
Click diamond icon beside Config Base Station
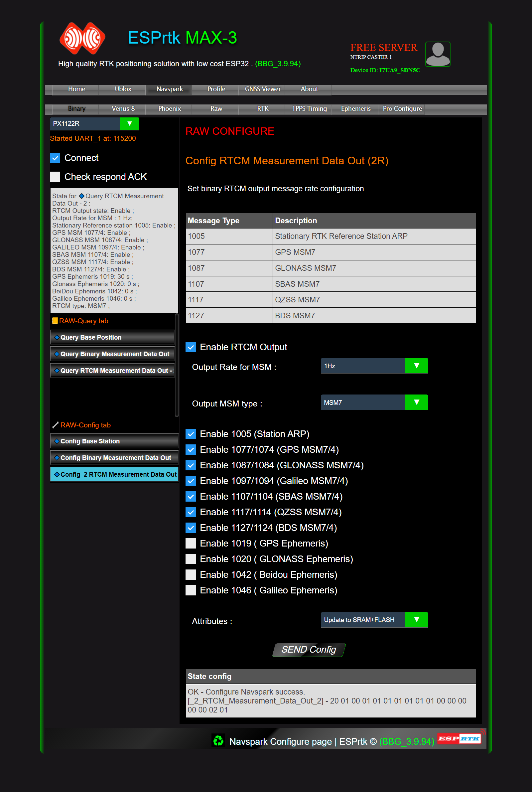click(x=57, y=441)
